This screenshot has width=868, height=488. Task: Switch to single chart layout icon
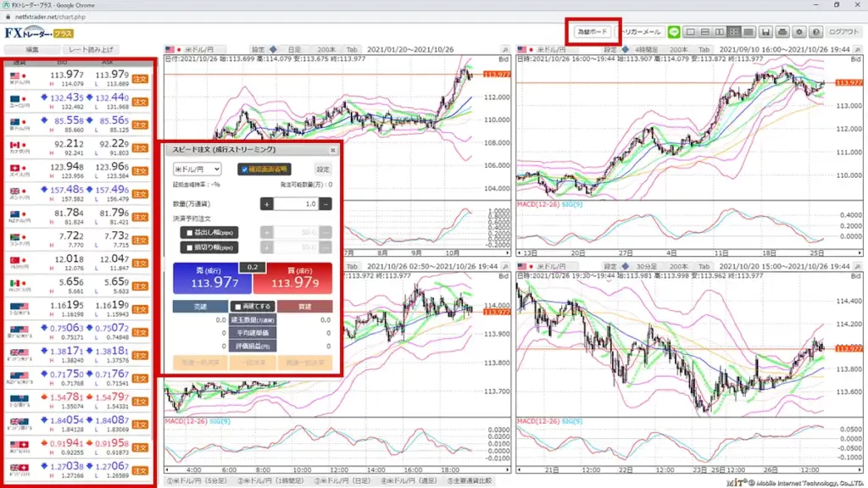[691, 32]
